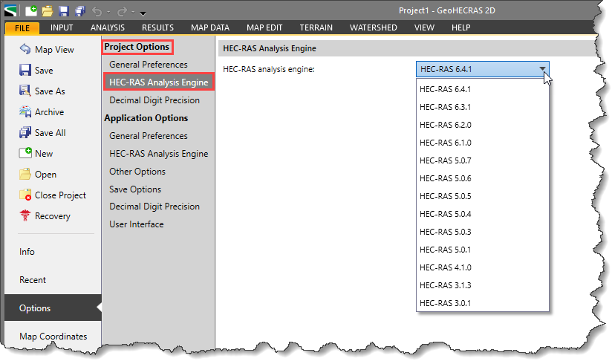Image resolution: width=612 pixels, height=364 pixels.
Task: Click the Open folder icon in quick access toolbar
Action: 48,11
